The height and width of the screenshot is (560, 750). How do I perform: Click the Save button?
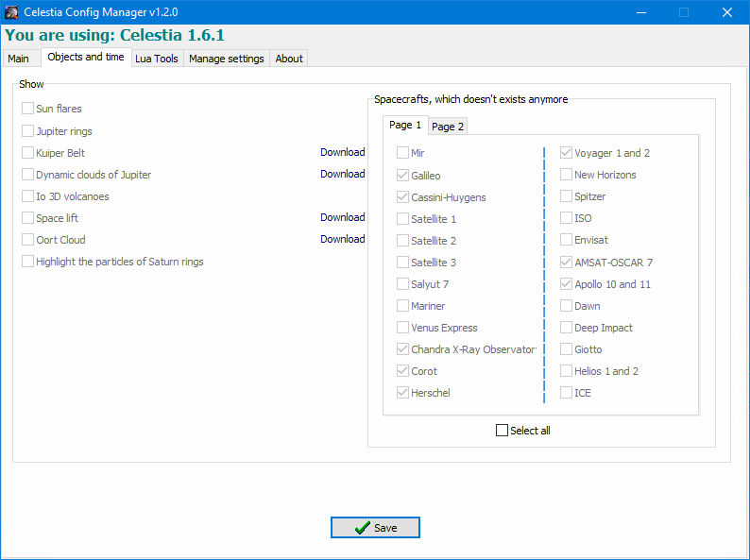(x=376, y=528)
